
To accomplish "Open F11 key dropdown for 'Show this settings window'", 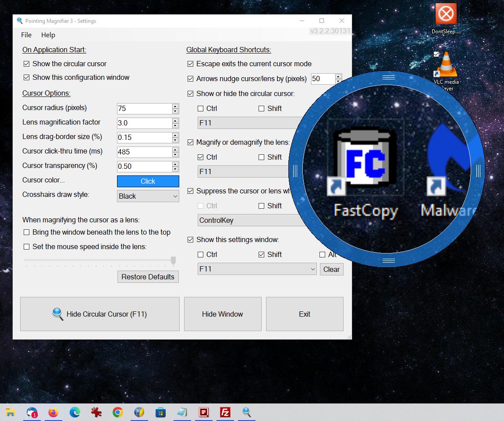I will (257, 269).
